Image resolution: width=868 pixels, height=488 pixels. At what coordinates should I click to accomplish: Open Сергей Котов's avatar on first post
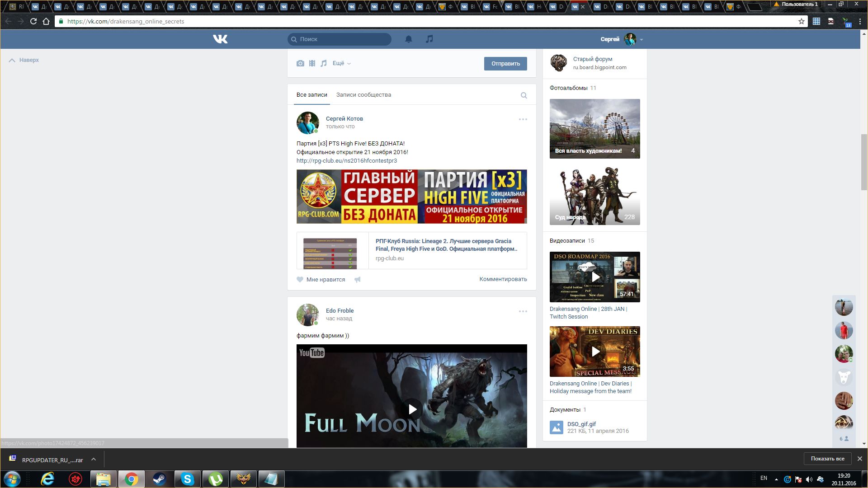click(307, 123)
